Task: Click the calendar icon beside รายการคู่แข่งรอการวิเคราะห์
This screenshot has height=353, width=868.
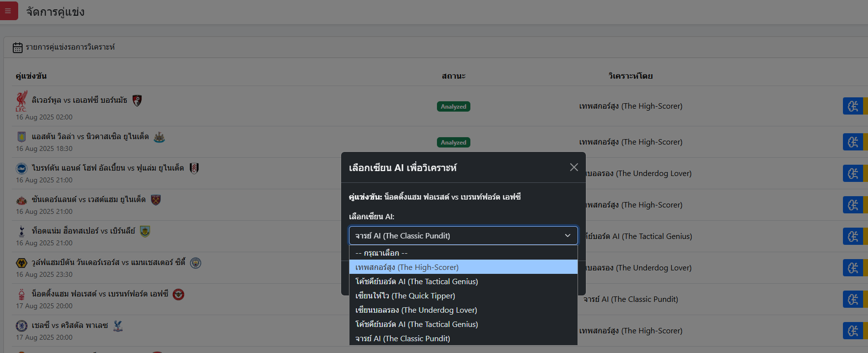Action: pyautogui.click(x=18, y=48)
